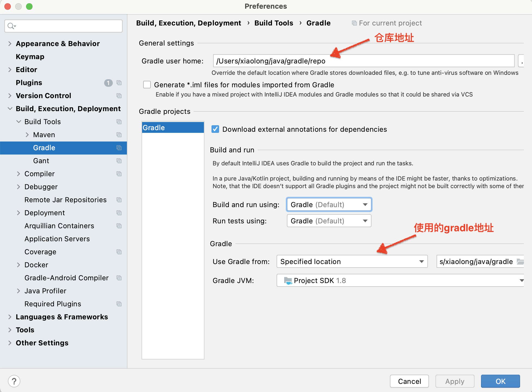Click the search magnifier icon
The width and height of the screenshot is (532, 392).
click(x=11, y=26)
